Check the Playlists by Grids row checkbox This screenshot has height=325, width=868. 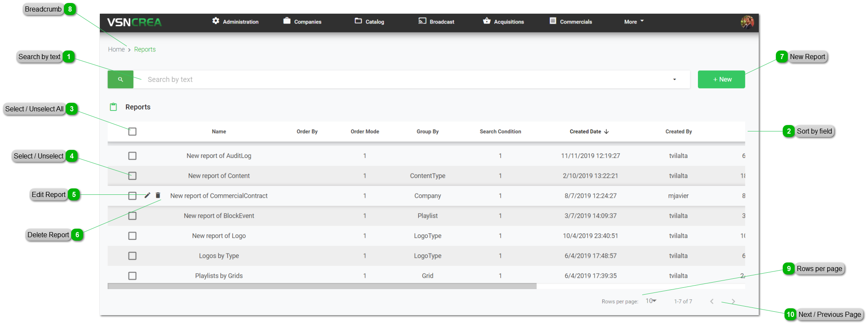click(x=132, y=276)
